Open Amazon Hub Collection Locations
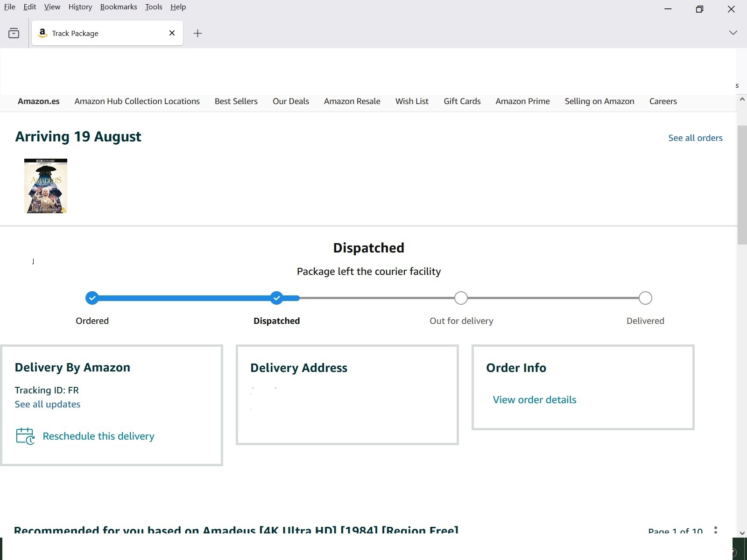747x560 pixels. [137, 101]
